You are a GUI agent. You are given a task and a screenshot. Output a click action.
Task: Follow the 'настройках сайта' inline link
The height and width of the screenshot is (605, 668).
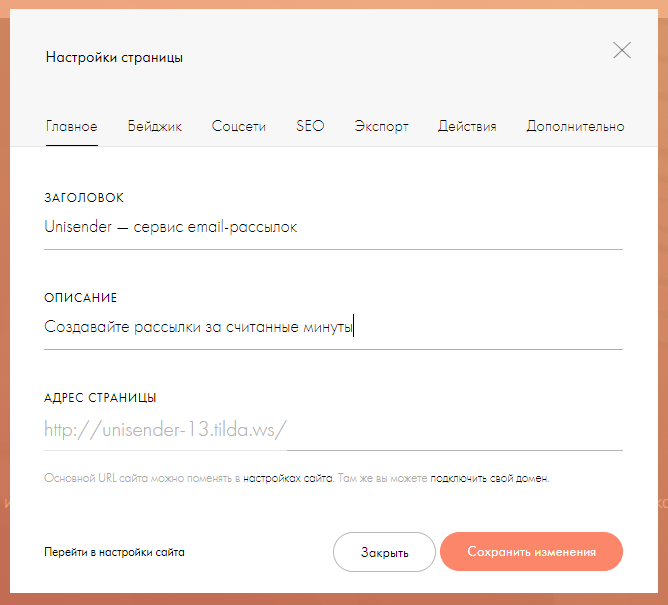[288, 478]
